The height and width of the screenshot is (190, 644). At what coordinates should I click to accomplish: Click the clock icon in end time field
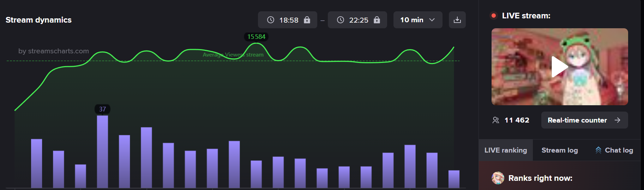341,20
